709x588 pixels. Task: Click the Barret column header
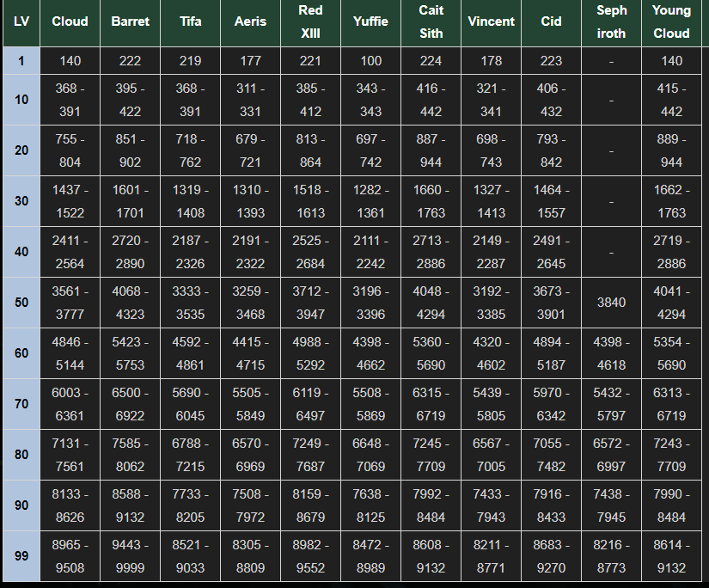click(131, 21)
